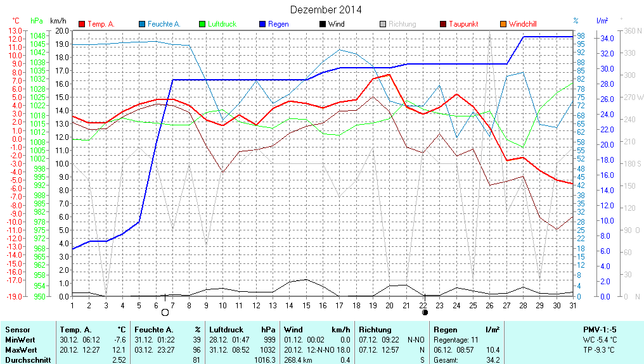Click the red Temp. A. legend swatch
This screenshot has width=644, height=364.
pos(82,24)
